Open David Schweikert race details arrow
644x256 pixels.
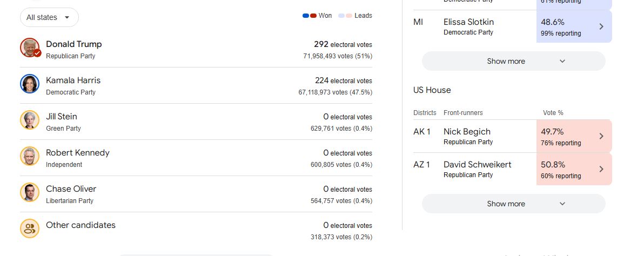tap(601, 169)
